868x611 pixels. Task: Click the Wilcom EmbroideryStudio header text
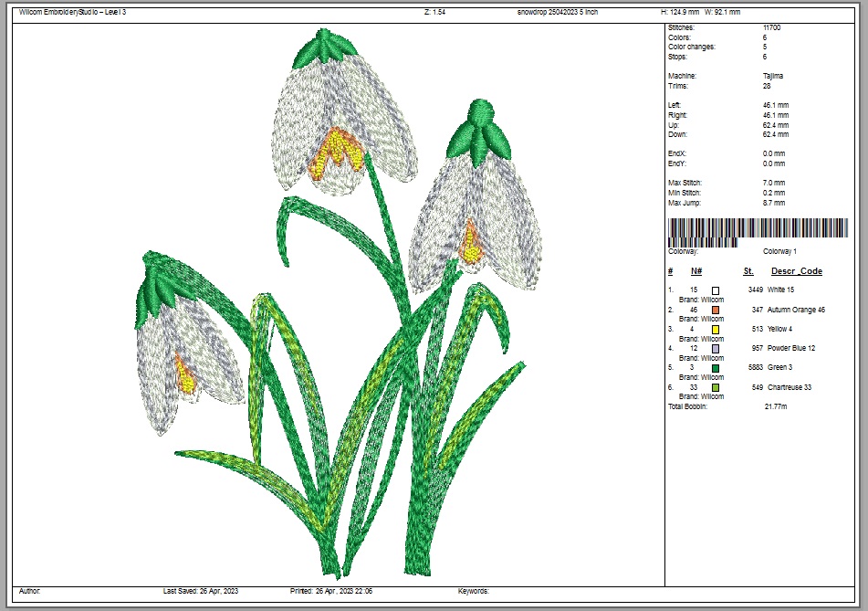click(x=72, y=13)
